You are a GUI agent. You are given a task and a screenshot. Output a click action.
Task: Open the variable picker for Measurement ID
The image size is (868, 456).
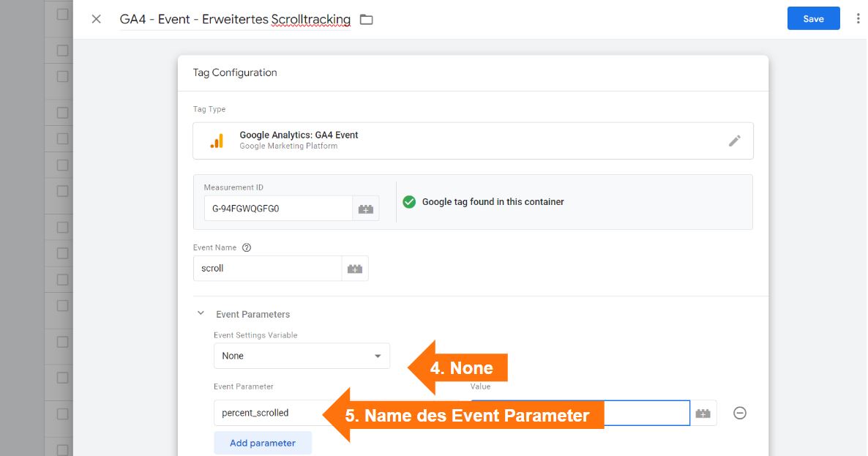[x=366, y=208]
